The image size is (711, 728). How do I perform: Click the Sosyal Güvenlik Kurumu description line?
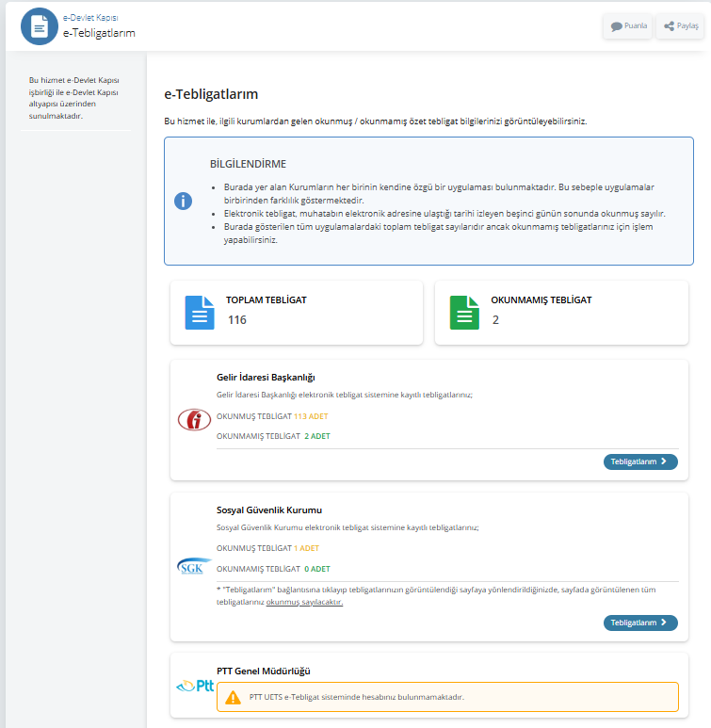(x=347, y=527)
